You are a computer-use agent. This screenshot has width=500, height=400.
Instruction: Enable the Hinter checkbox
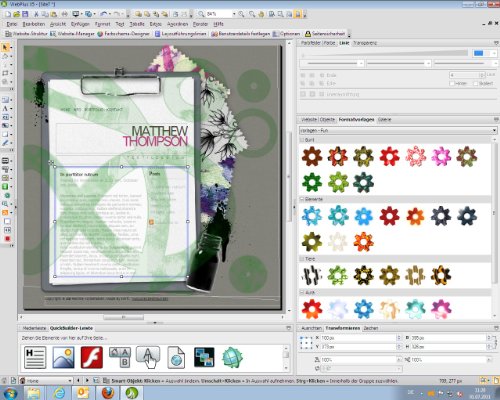[x=452, y=83]
